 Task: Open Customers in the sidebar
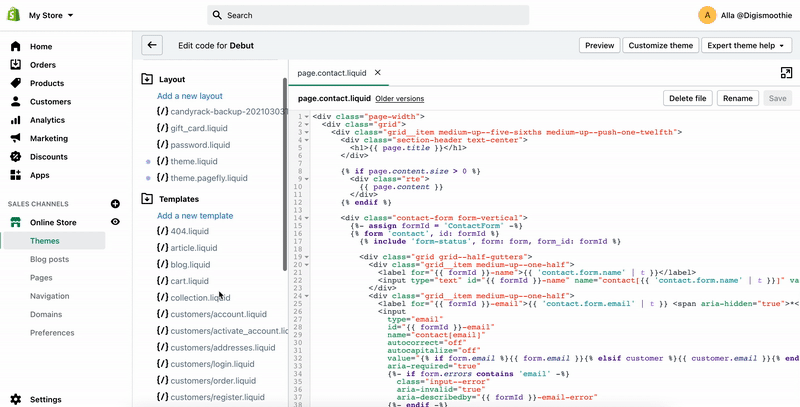click(51, 101)
